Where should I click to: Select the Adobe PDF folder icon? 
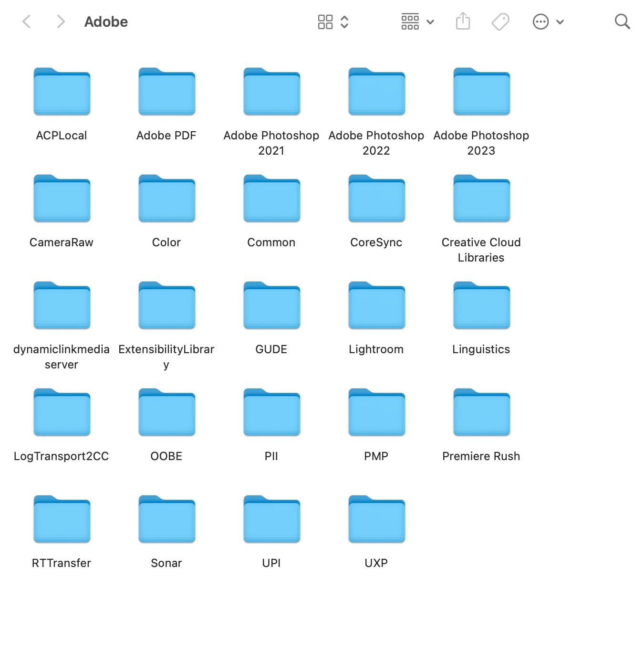tap(167, 92)
